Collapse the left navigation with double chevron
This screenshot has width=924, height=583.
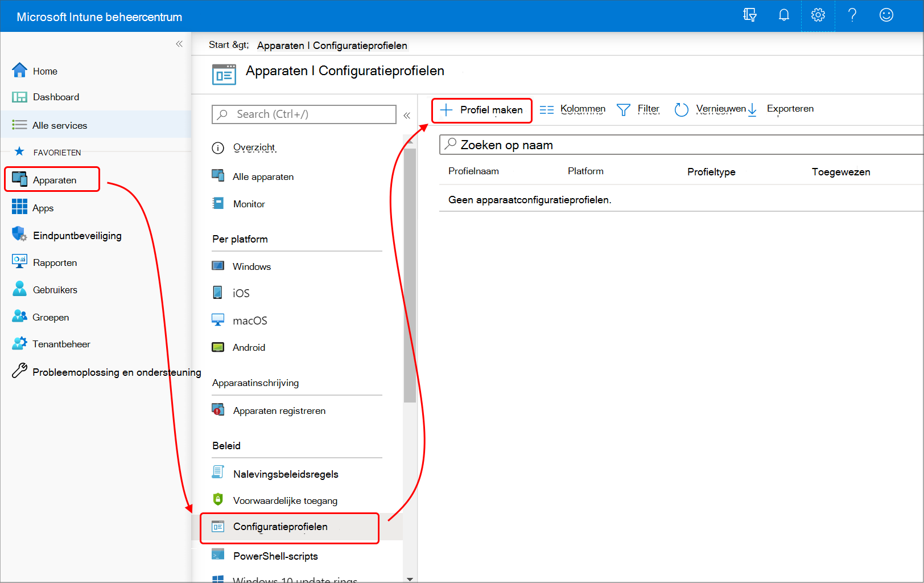point(179,44)
